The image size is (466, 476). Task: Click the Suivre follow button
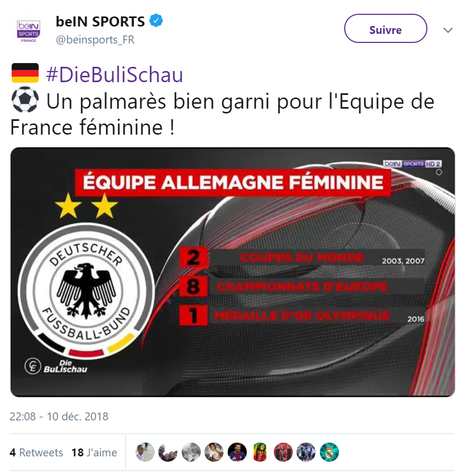[386, 29]
